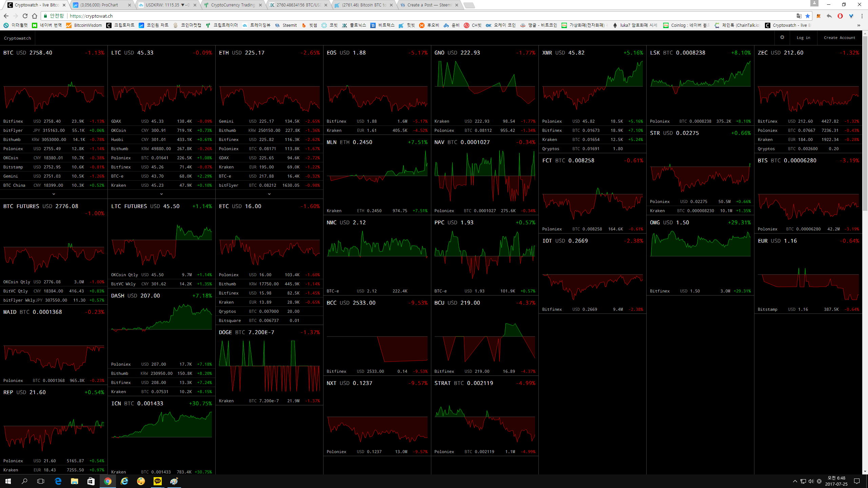This screenshot has height=488, width=868.
Task: Open the luka7 암호화폐 시세 bookmark
Action: 635,25
